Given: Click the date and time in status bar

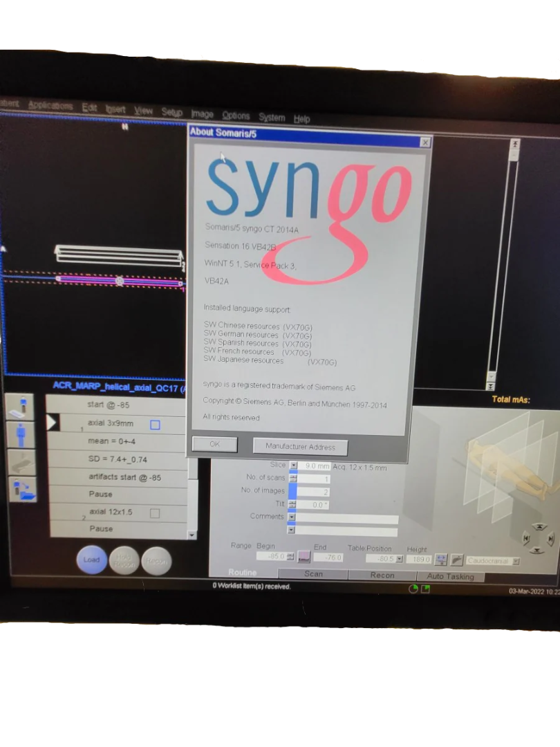Looking at the screenshot, I should click(x=534, y=591).
